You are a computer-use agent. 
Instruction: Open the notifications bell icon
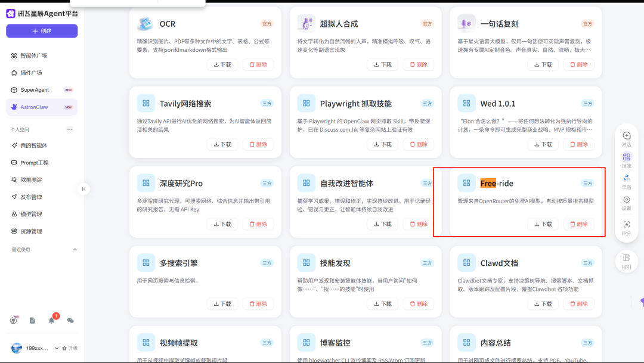tap(51, 320)
